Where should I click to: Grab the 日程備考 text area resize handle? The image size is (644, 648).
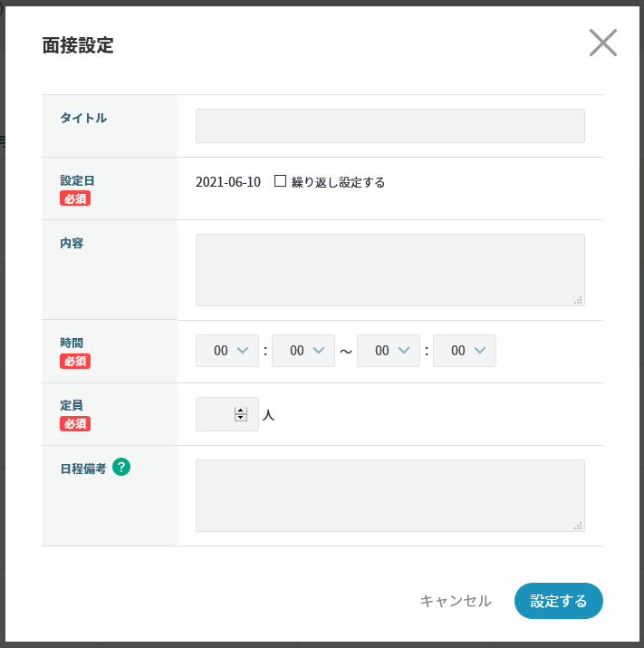[579, 526]
